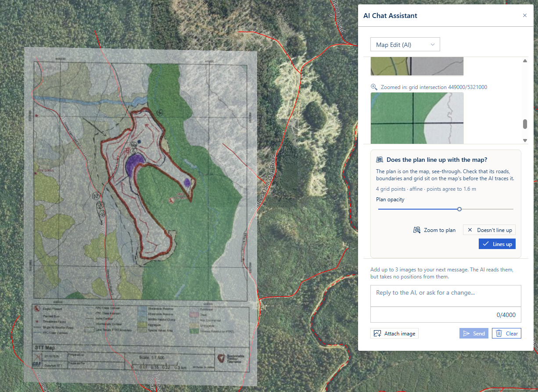Click the 'AI Chat Assistant' panel title
The height and width of the screenshot is (392, 538).
point(390,15)
